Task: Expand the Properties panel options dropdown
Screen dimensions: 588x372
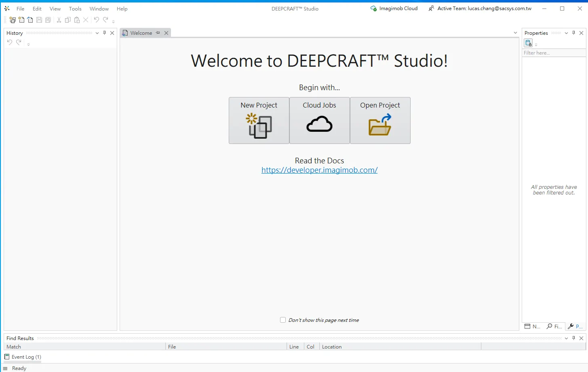Action: tap(566, 33)
